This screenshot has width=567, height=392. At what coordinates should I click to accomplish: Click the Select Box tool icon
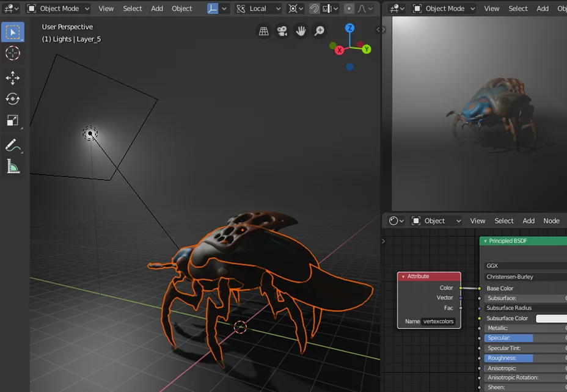[x=13, y=31]
